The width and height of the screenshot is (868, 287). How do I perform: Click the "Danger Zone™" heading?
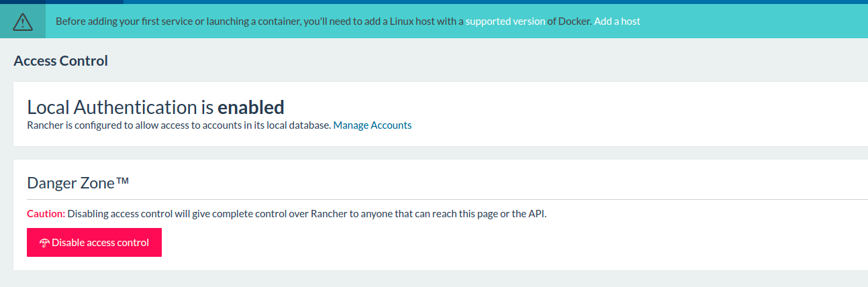point(78,182)
